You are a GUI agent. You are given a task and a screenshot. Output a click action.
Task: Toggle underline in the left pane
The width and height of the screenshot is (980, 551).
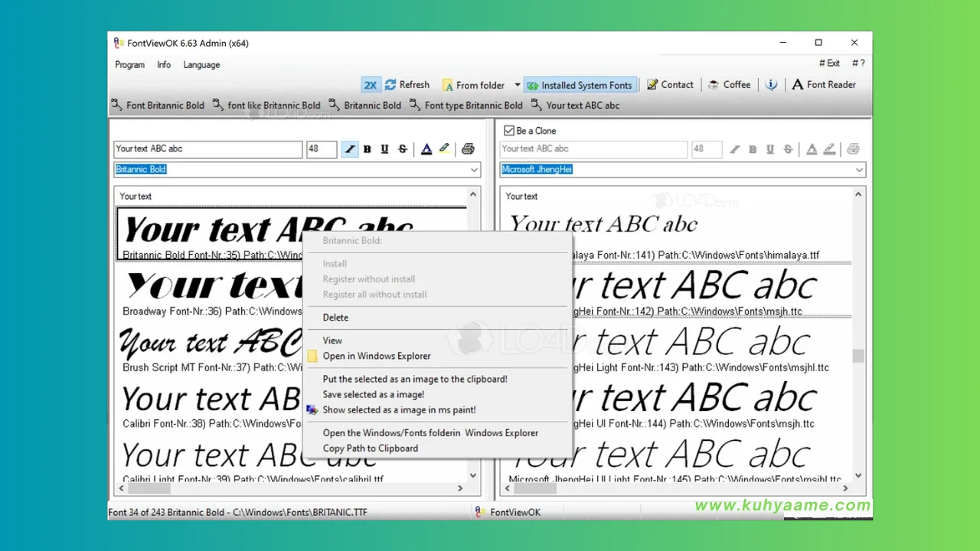click(x=384, y=149)
